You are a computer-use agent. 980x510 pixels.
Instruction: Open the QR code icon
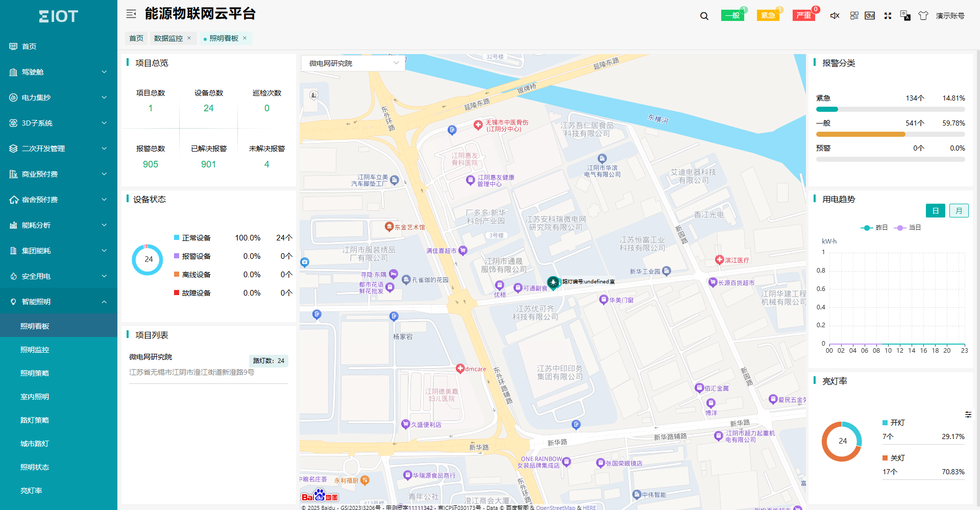[x=854, y=16]
